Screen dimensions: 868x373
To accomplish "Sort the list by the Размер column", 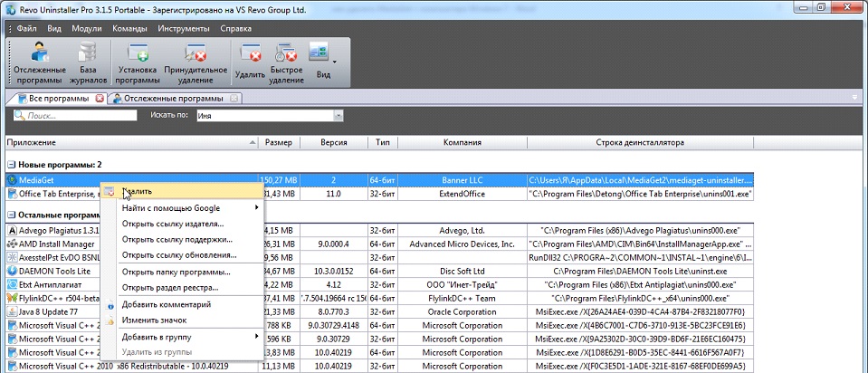I will pos(277,143).
